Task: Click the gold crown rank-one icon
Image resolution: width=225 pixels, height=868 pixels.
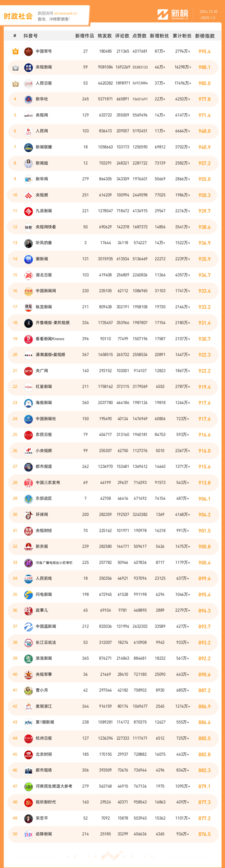Action: (15, 51)
